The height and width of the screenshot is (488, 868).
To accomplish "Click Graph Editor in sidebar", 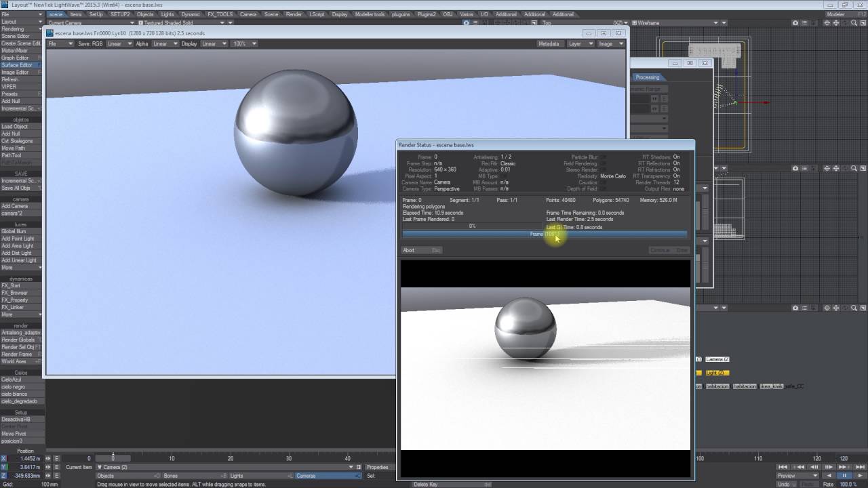I will pyautogui.click(x=21, y=58).
